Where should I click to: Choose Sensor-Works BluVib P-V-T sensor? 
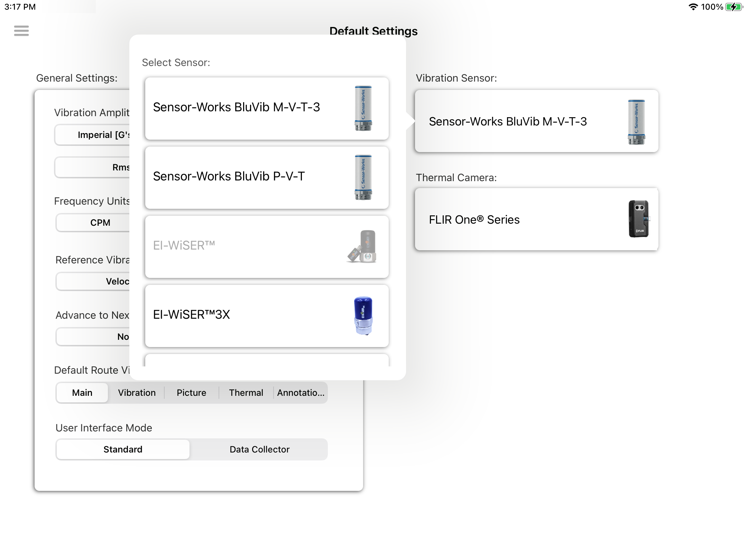267,177
